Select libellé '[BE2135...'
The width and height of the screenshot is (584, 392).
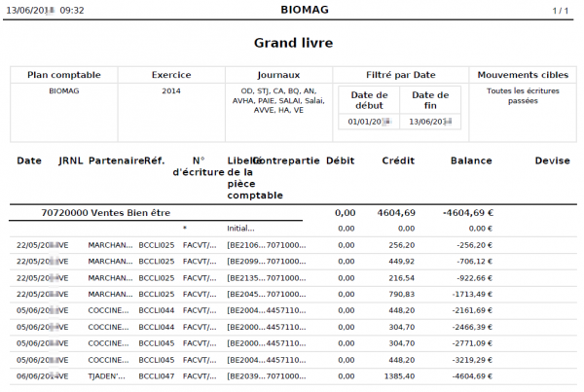[246, 278]
